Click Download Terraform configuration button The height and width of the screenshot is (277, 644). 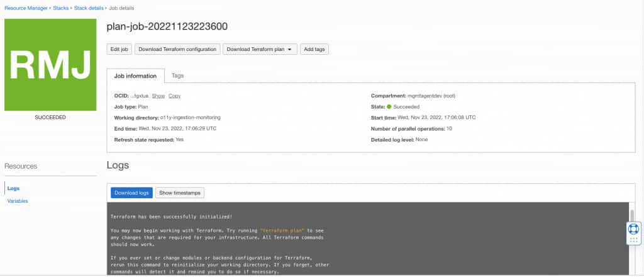click(177, 49)
